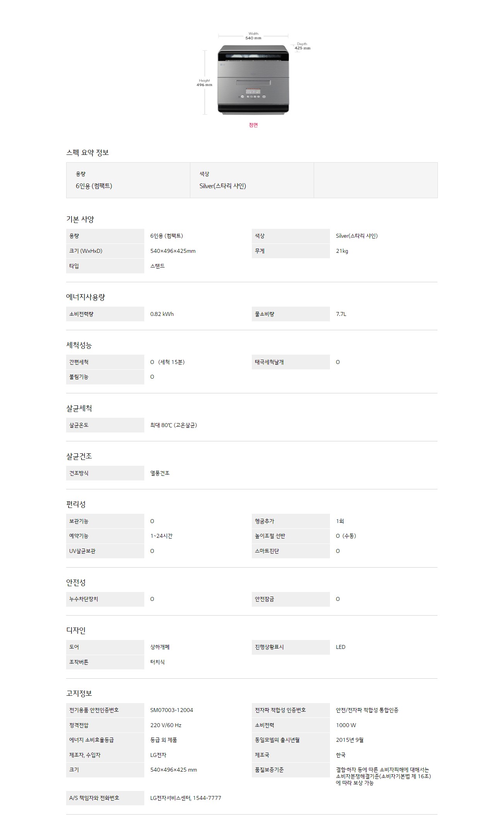Click the 누수차단장치 row label
Screen dimensions: 504x820
coord(105,599)
